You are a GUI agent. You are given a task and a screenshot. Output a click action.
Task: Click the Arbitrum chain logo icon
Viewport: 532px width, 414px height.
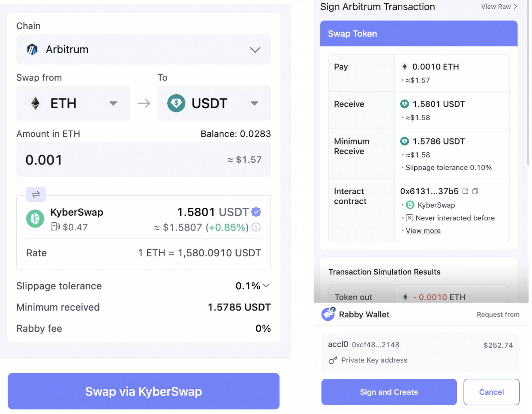tap(32, 50)
